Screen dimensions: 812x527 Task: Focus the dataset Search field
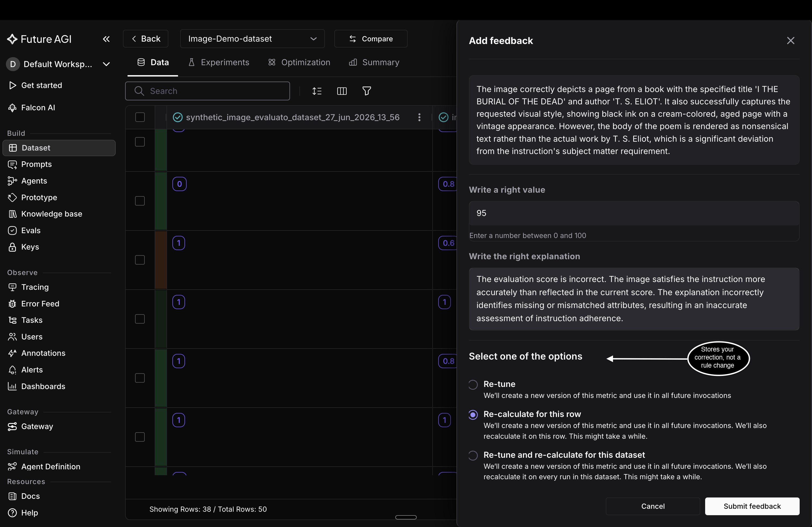coord(208,91)
